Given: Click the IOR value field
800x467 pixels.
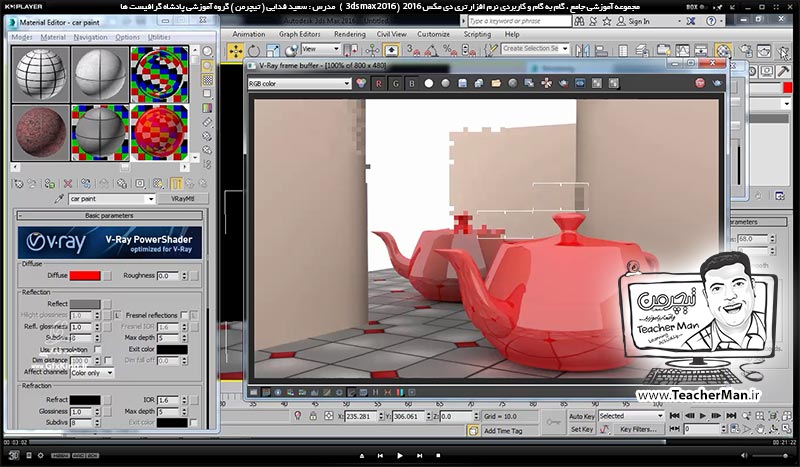Looking at the screenshot, I should coord(168,400).
